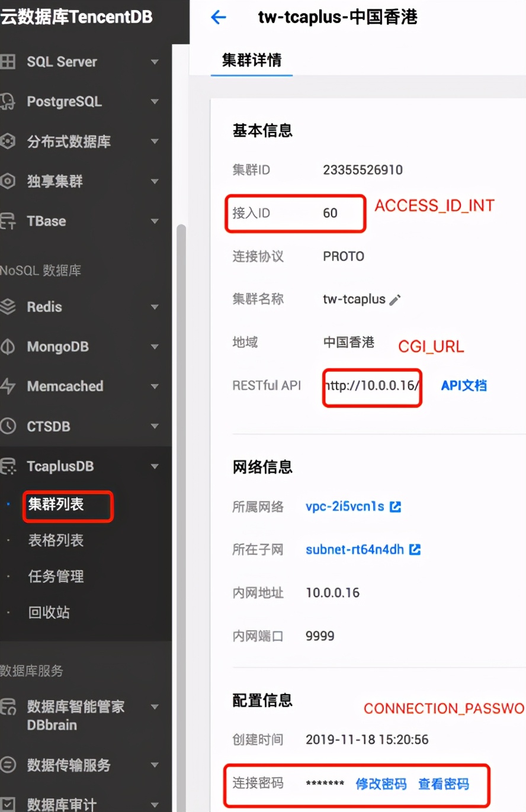Select 回收站 from the sidebar

pyautogui.click(x=48, y=613)
